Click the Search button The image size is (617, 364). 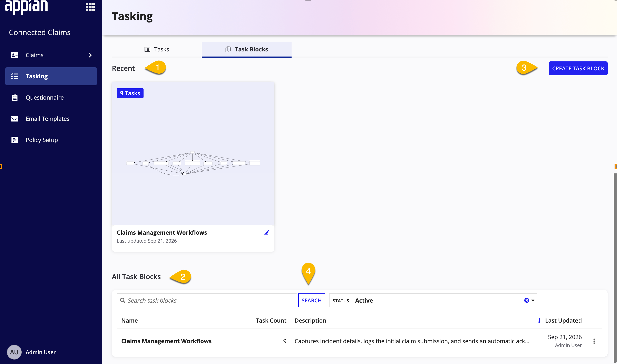coord(311,300)
